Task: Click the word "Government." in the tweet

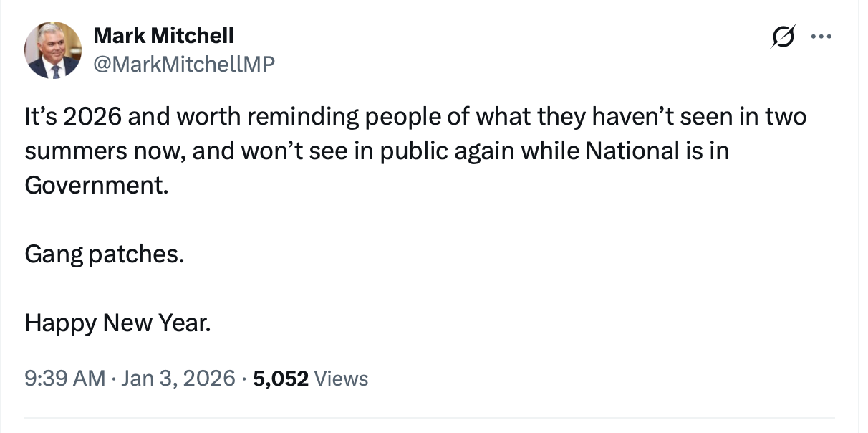Action: click(97, 186)
